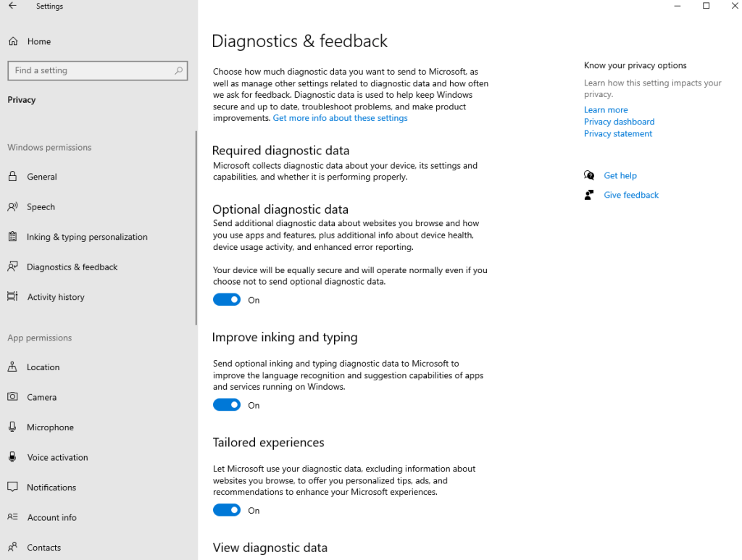This screenshot has width=742, height=560.
Task: Click Get more info about these settings
Action: (340, 118)
